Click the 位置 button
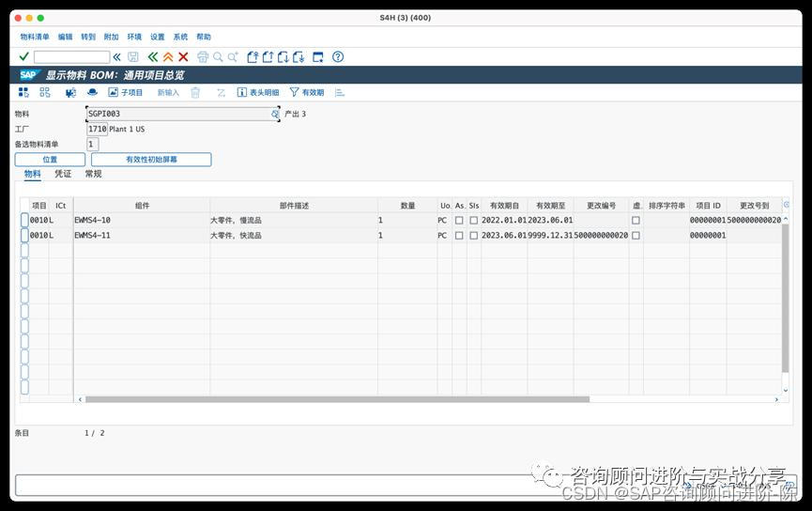 point(50,159)
